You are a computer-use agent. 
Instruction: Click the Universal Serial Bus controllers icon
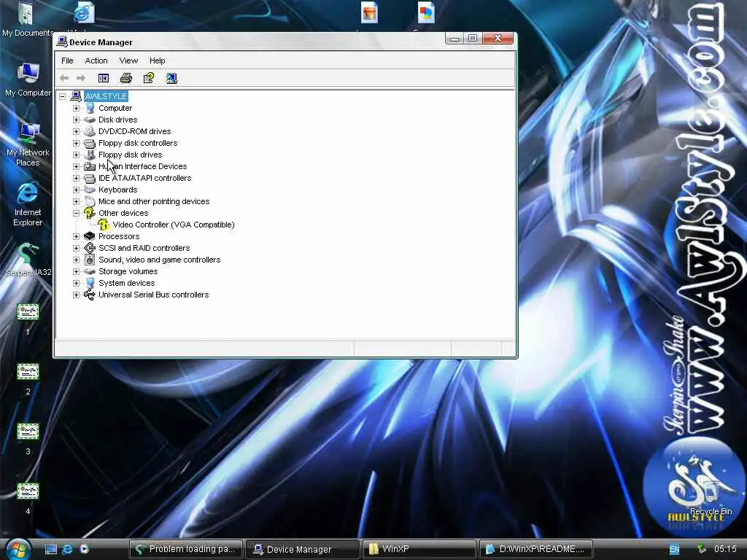[x=90, y=295]
